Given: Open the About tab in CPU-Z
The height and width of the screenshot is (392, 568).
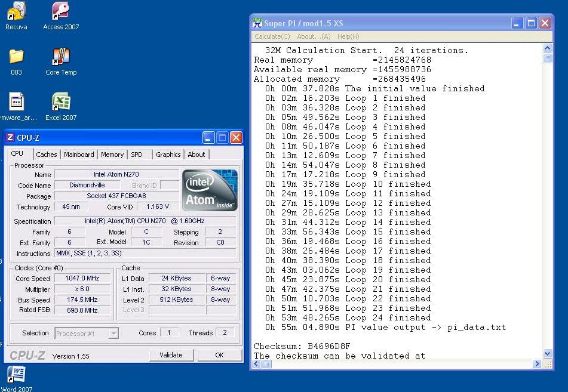Looking at the screenshot, I should coord(197,155).
